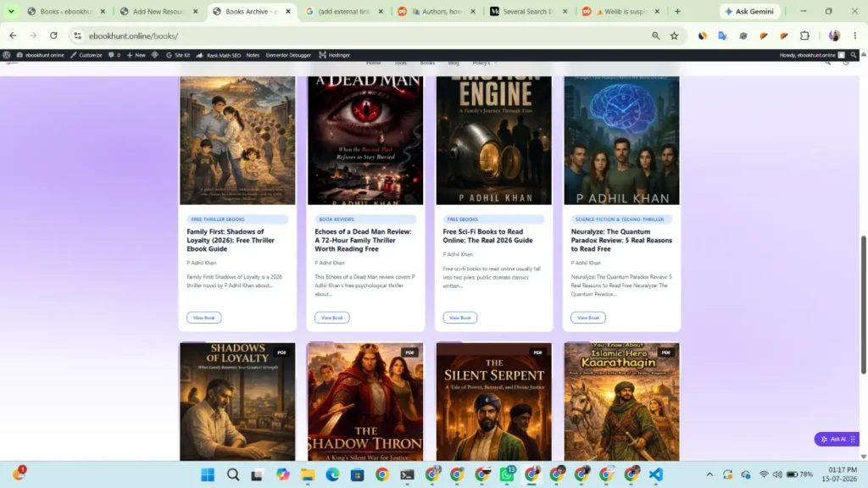Show hidden system tray icons
Image resolution: width=868 pixels, height=488 pixels.
coord(709,474)
